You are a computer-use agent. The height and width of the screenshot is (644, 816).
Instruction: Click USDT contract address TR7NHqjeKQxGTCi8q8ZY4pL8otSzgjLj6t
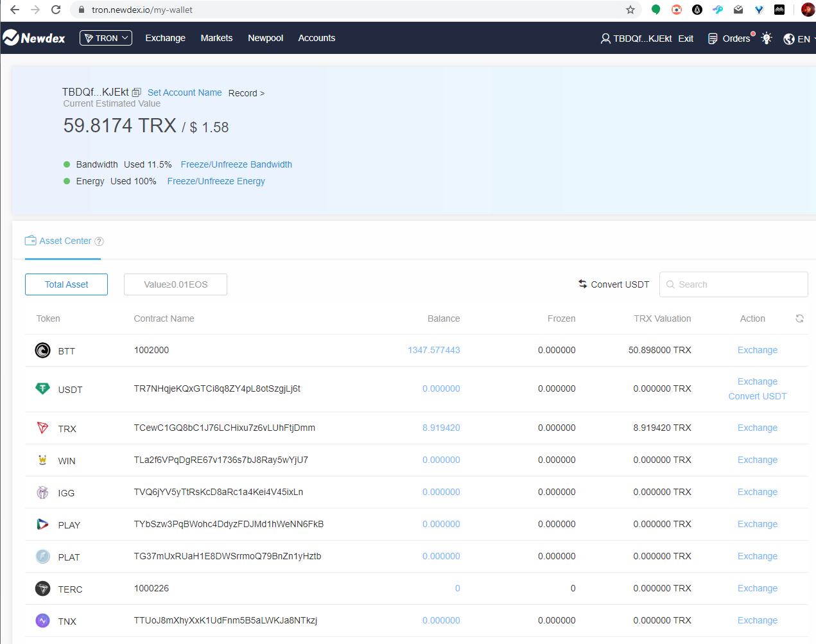(217, 388)
